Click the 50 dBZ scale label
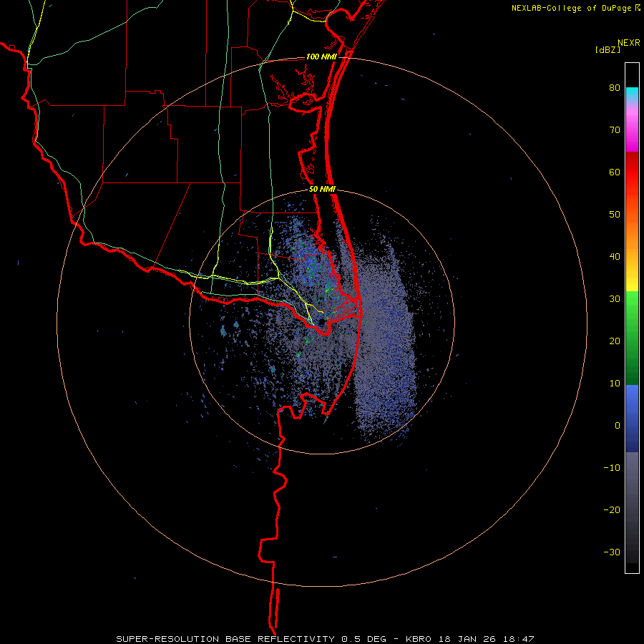This screenshot has height=644, width=644. (615, 215)
